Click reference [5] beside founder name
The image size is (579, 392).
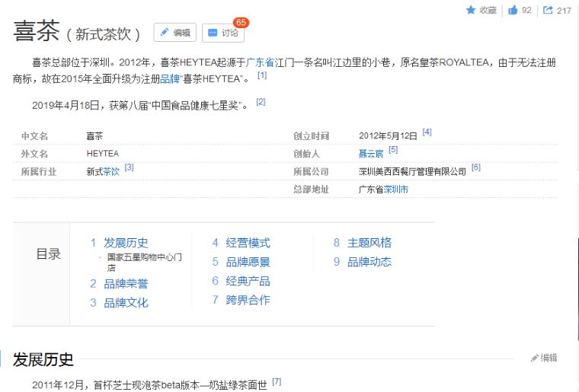tap(393, 150)
